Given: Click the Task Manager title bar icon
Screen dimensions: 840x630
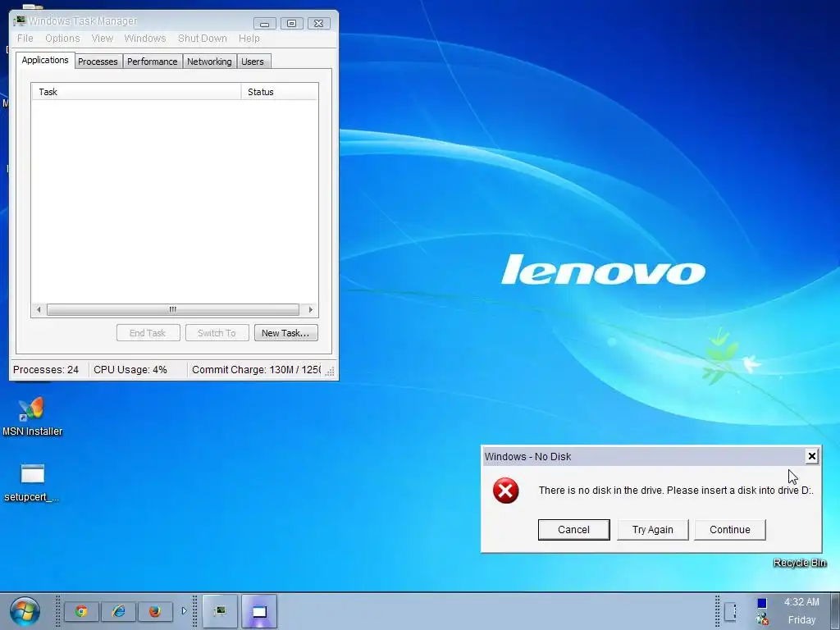Looking at the screenshot, I should point(20,21).
